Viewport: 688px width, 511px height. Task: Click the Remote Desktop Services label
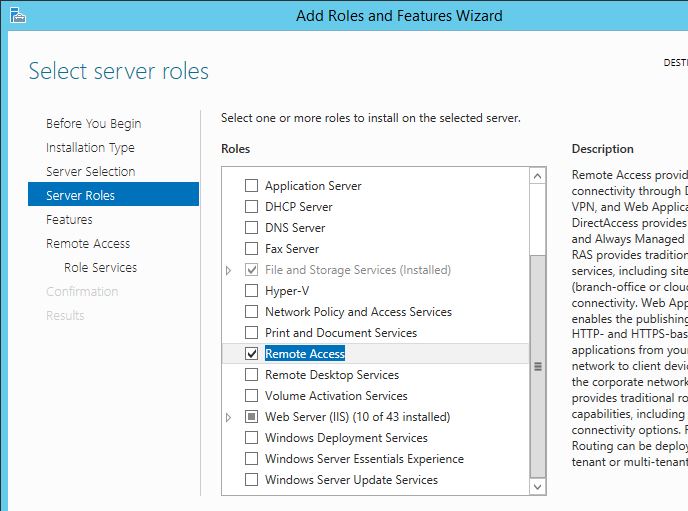[332, 375]
